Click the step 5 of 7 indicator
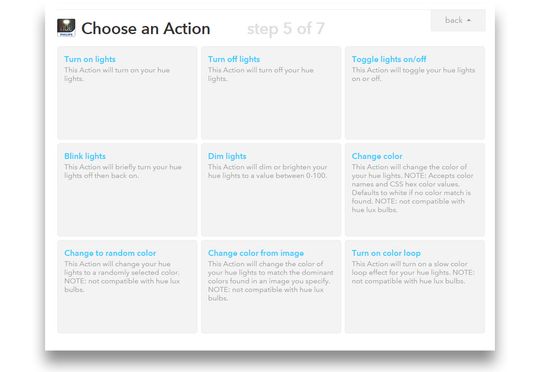This screenshot has width=540, height=372. 286,29
